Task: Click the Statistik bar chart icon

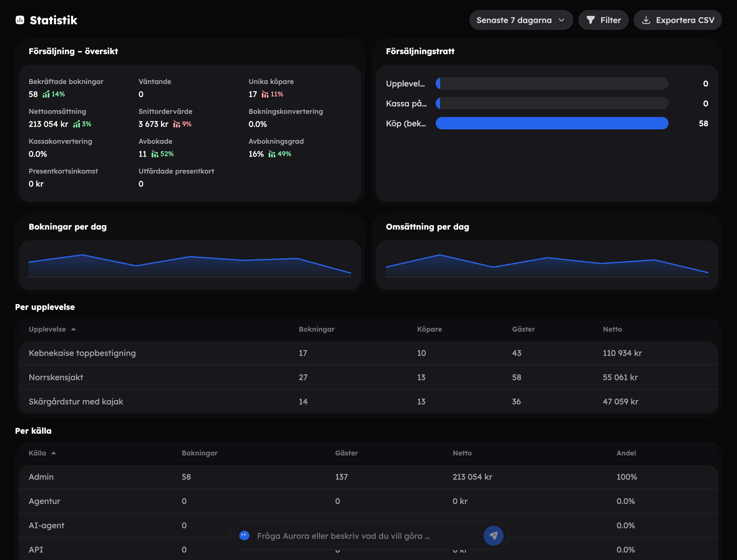Action: pos(20,20)
